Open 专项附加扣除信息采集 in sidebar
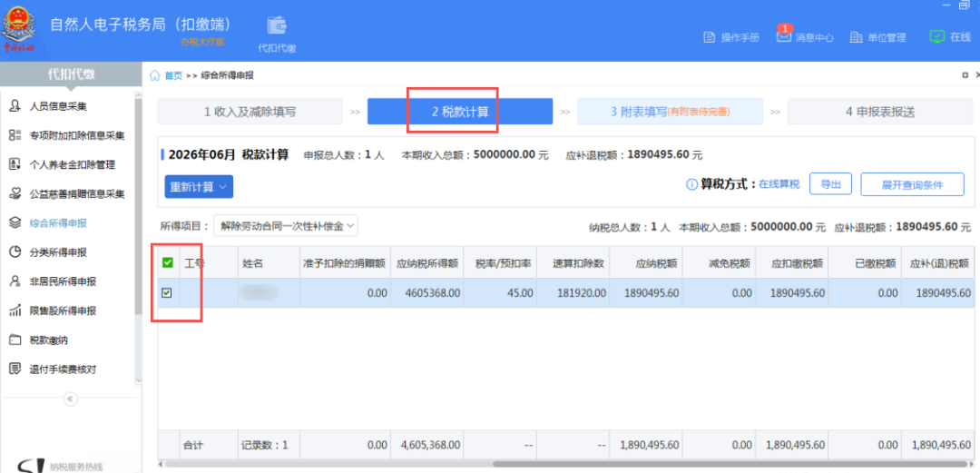 tap(77, 136)
